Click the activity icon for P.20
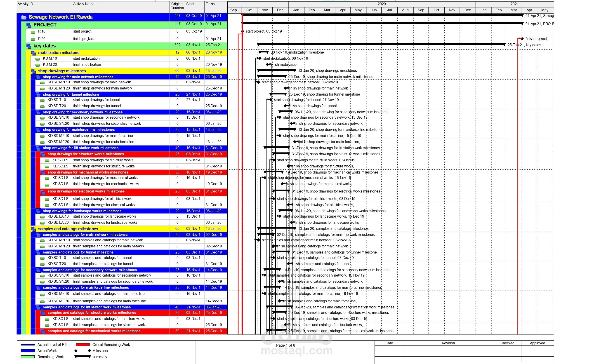 coord(33,39)
